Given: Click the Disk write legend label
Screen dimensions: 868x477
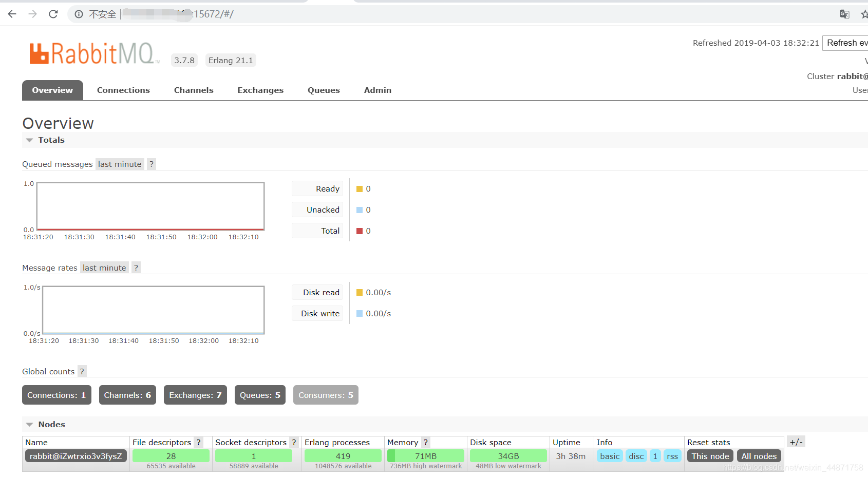Looking at the screenshot, I should click(x=317, y=313).
